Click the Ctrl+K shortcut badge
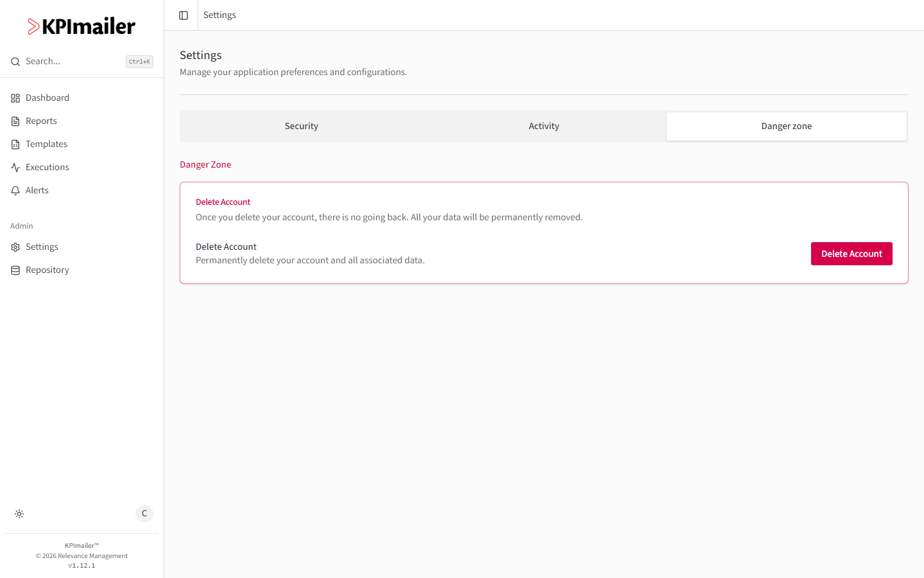This screenshot has height=578, width=924. tap(139, 62)
